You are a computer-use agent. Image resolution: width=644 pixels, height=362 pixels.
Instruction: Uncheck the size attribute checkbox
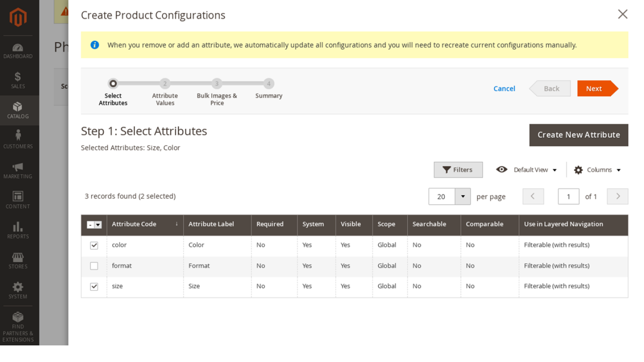coord(94,287)
